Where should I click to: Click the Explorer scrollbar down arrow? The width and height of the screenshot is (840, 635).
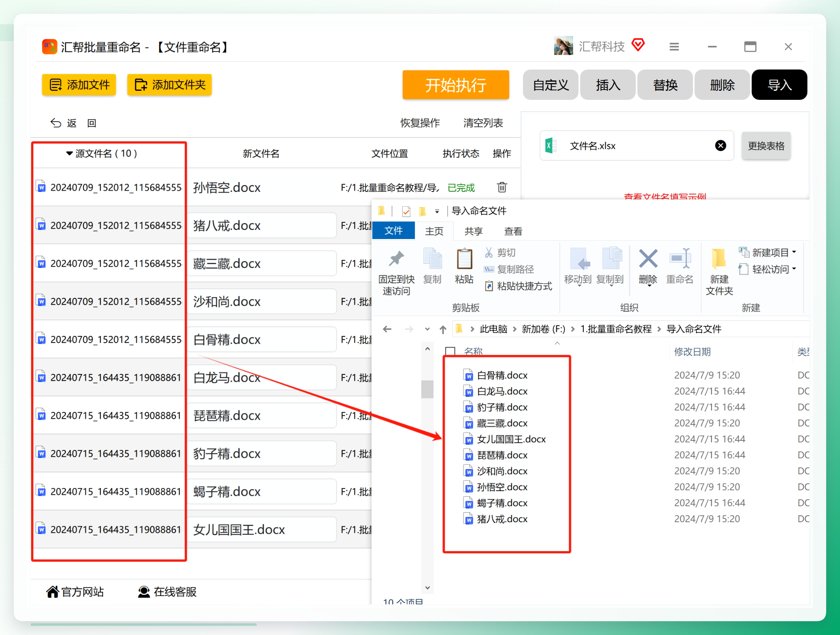tap(427, 588)
